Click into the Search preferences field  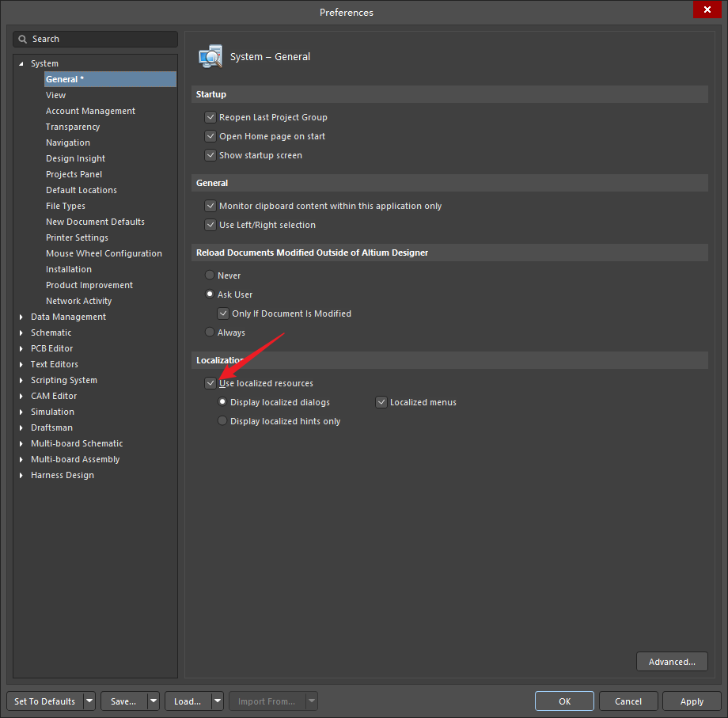tap(101, 39)
